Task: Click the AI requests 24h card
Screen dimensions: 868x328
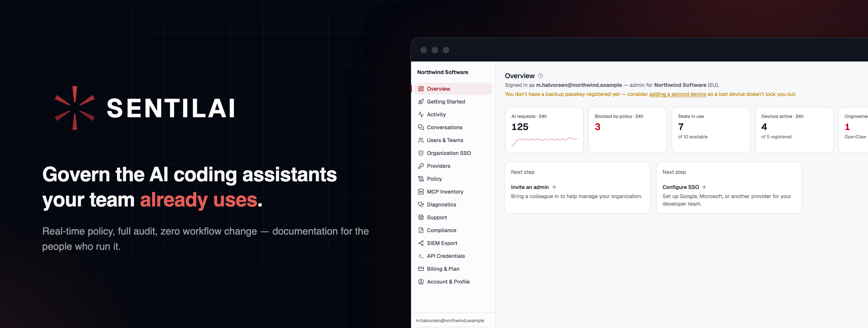Action: tap(544, 130)
